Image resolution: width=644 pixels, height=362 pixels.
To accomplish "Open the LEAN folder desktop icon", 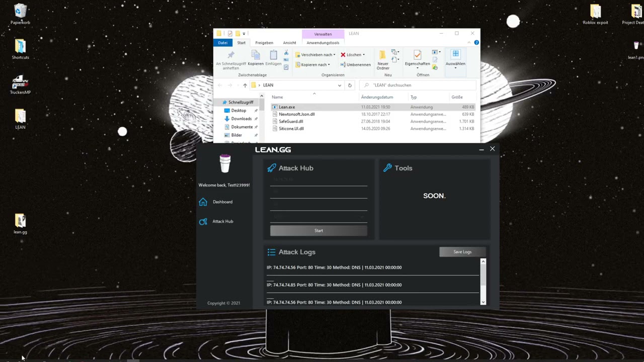I will (x=20, y=120).
